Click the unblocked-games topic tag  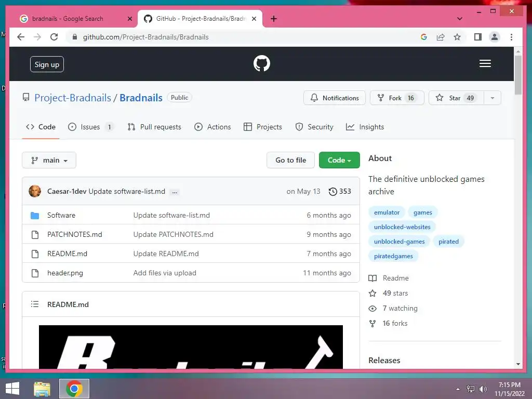tap(400, 242)
